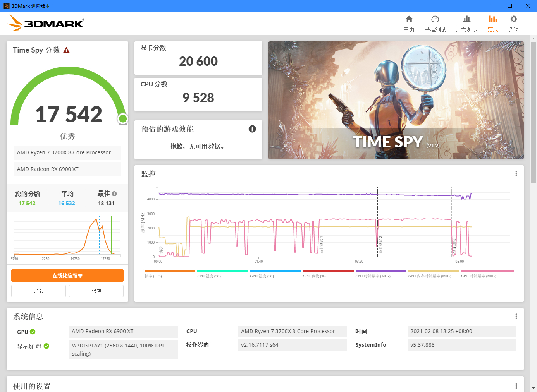Click the 显卡测试 2 marker in monitoring chart

click(x=380, y=245)
